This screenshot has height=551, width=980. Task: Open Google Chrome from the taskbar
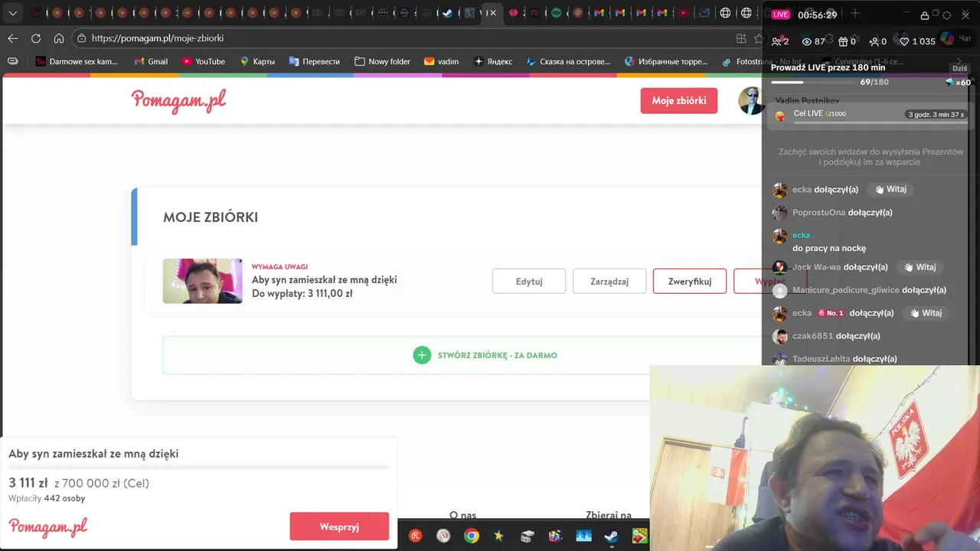point(472,536)
